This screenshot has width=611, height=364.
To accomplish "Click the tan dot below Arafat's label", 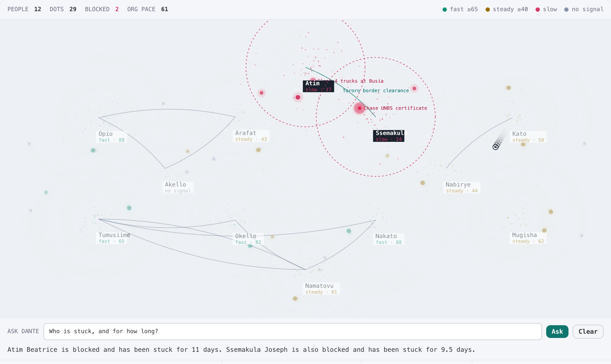I will 258,150.
